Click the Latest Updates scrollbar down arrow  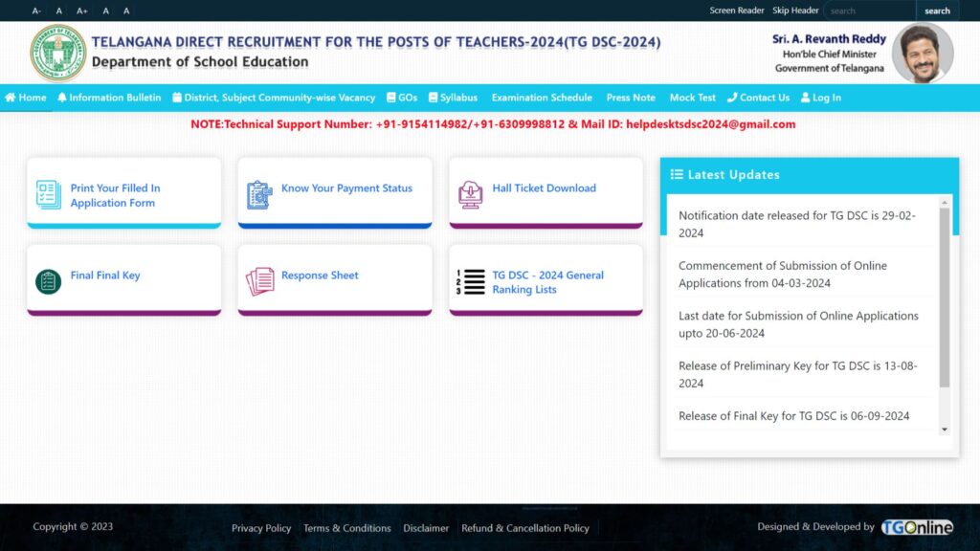point(945,430)
